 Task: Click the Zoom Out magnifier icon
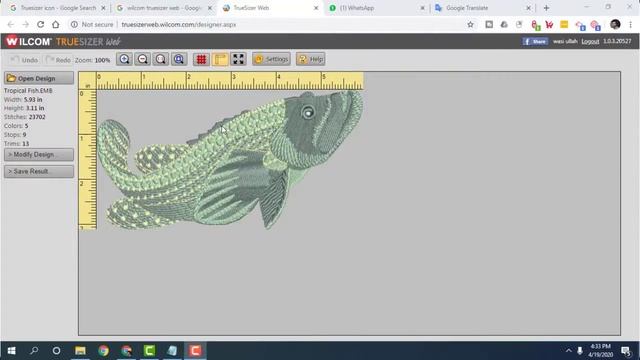coord(142,59)
